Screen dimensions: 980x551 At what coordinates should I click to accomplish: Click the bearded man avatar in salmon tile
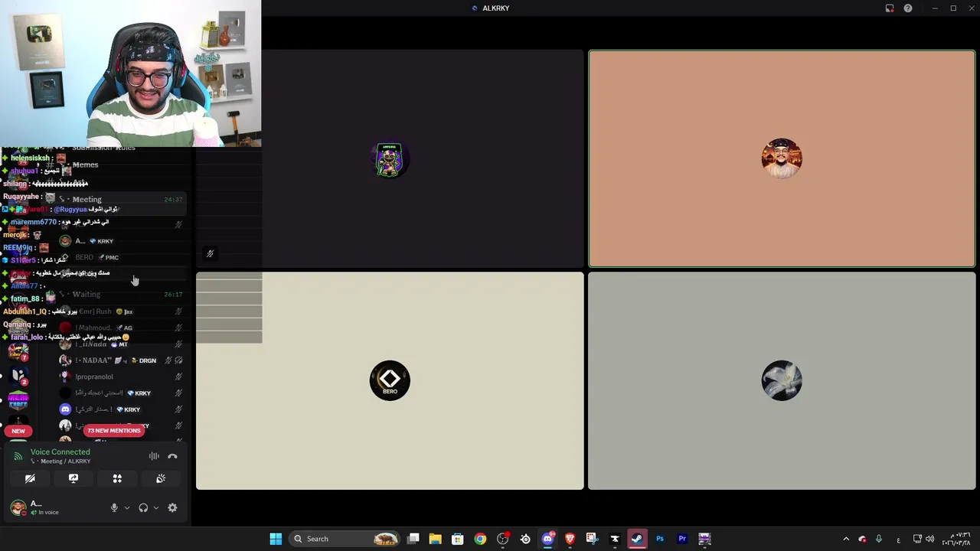point(782,158)
